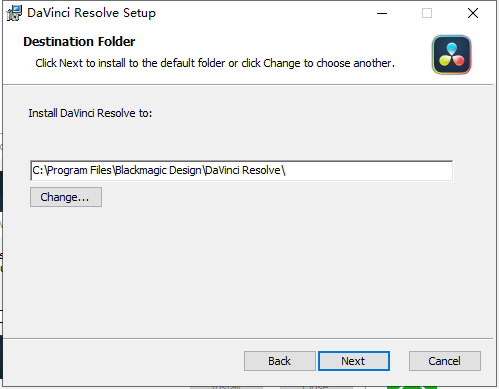Click the 'Click Next to install' instruction text
499x389 pixels.
point(215,63)
